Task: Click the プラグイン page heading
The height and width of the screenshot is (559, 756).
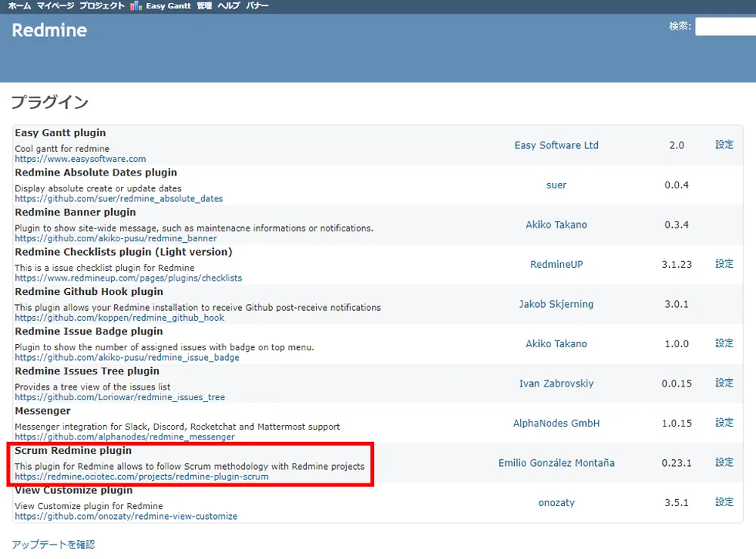Action: [50, 102]
